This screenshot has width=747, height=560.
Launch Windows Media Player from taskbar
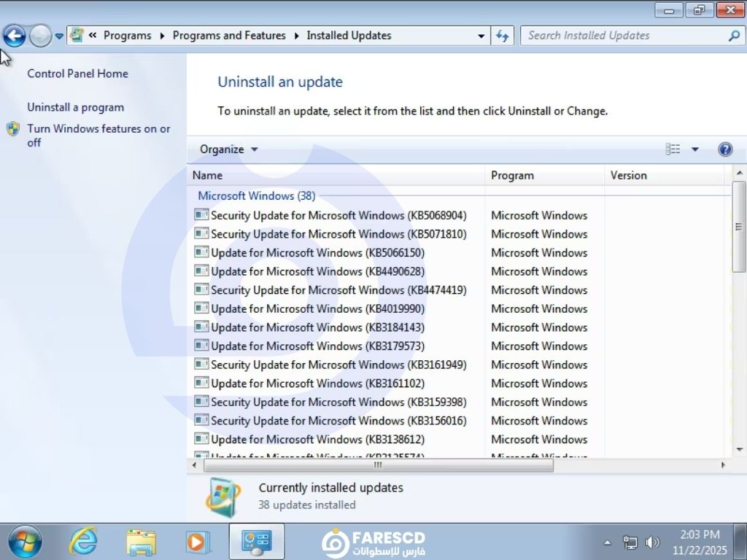[197, 542]
